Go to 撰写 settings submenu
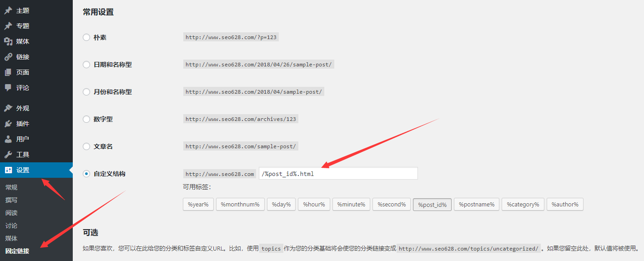This screenshot has width=644, height=261. [11, 200]
